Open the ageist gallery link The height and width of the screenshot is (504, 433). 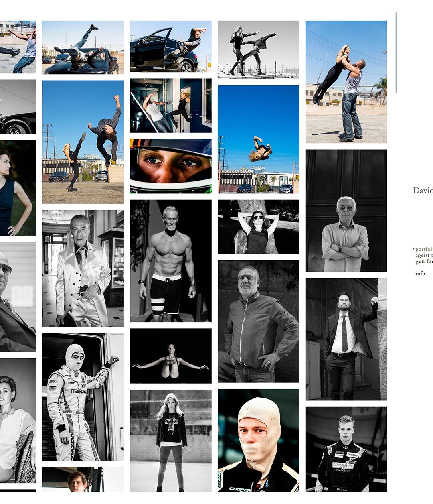click(x=424, y=255)
